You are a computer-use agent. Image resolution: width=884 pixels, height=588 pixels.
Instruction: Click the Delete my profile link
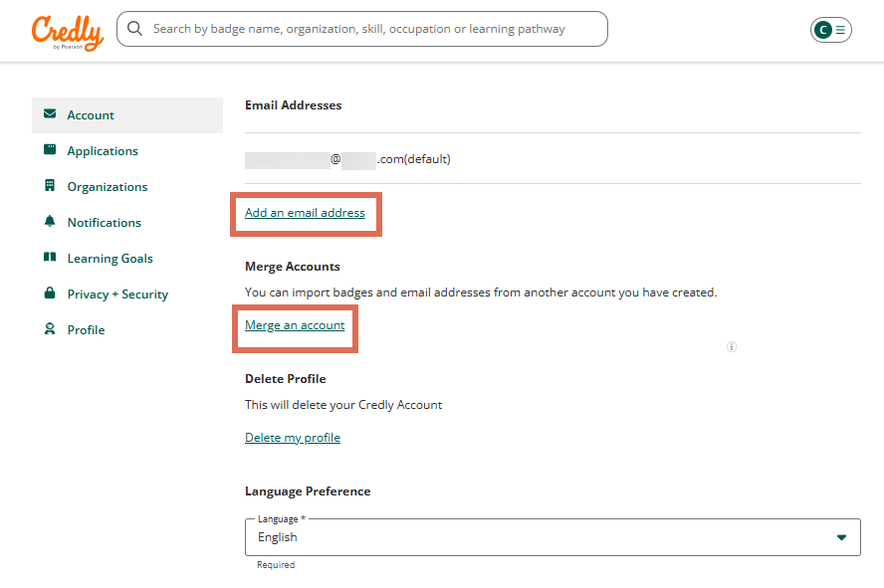[x=293, y=438]
